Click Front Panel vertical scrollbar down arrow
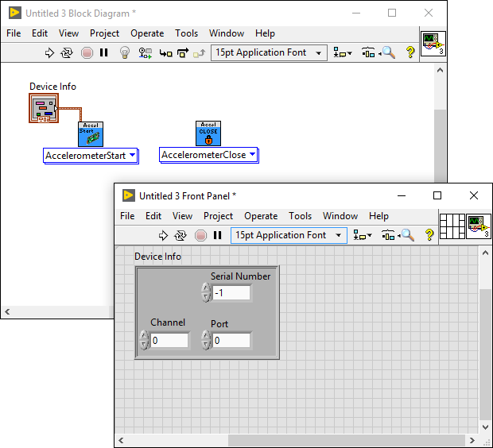The image size is (493, 448). [x=485, y=427]
